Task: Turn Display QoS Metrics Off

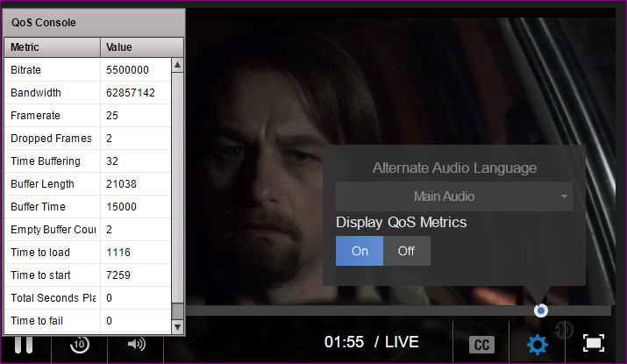Action: coord(406,251)
